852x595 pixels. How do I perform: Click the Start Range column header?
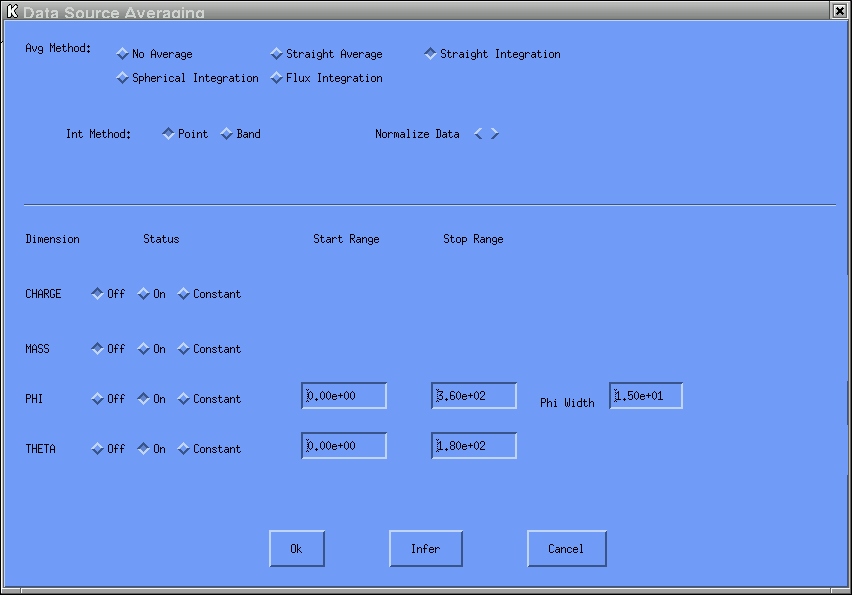(x=346, y=239)
